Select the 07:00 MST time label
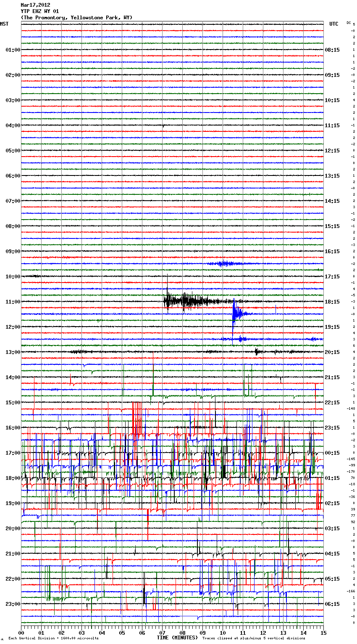357x644 pixels. click(13, 201)
